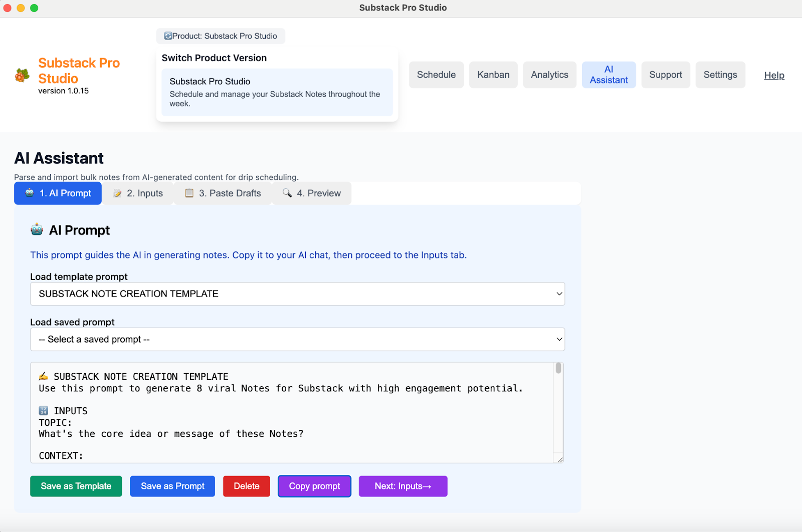Click the Switch Product Version heading

(x=214, y=58)
